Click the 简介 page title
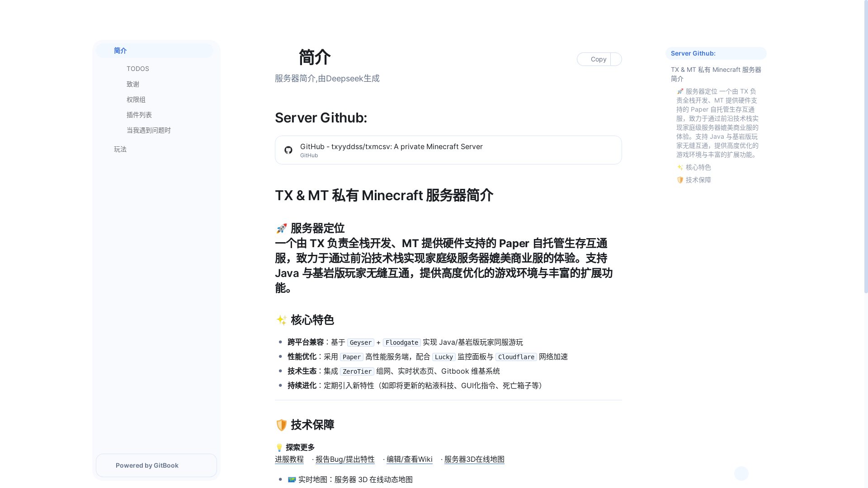 [315, 57]
